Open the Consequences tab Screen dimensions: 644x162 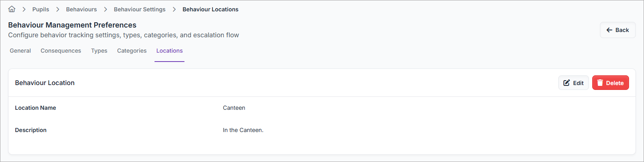[61, 51]
